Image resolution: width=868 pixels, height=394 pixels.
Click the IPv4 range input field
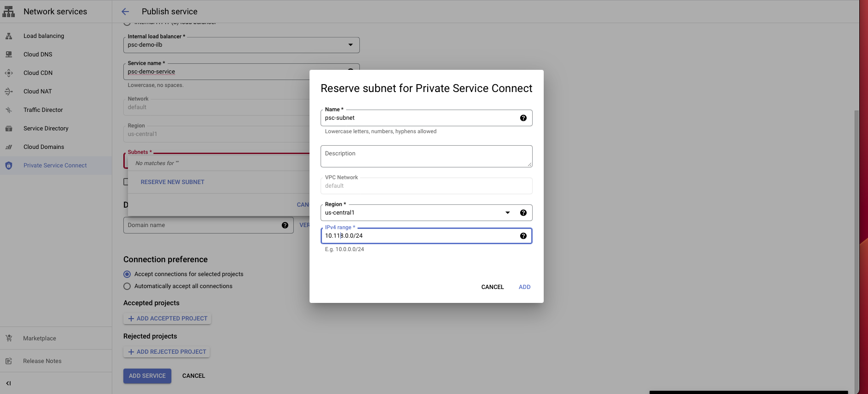pos(420,236)
